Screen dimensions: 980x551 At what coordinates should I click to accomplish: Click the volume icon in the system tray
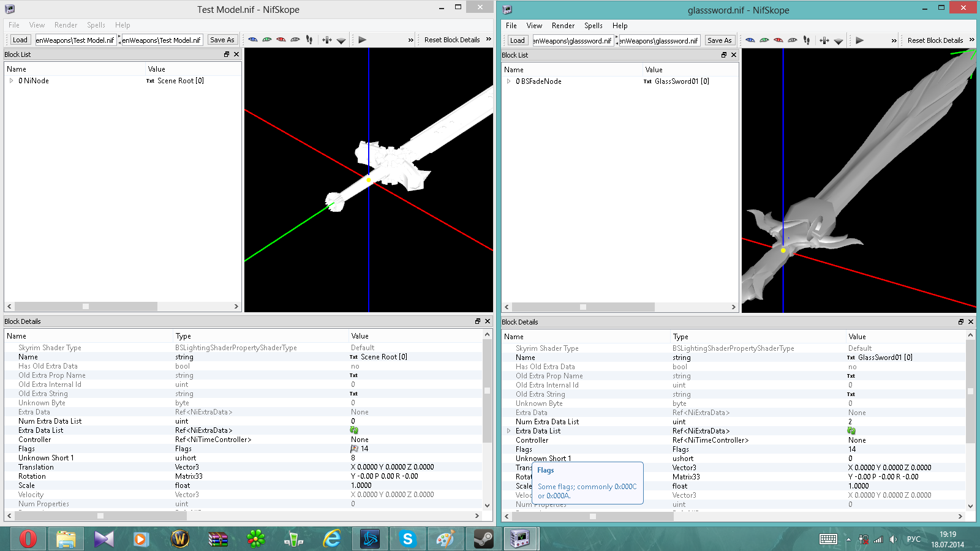click(893, 539)
